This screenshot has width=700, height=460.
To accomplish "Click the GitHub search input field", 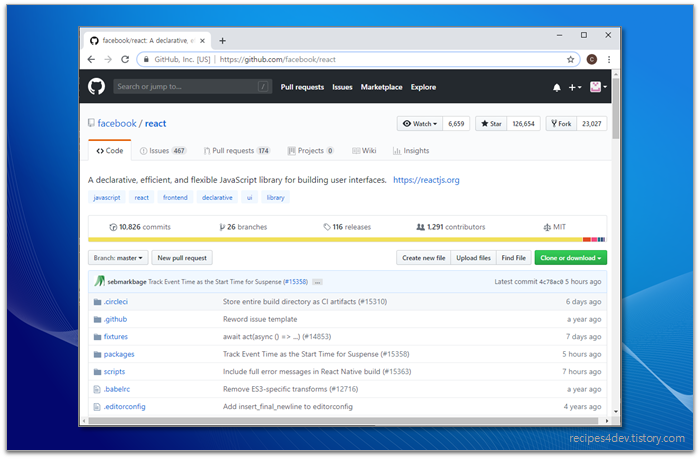I will click(x=192, y=87).
